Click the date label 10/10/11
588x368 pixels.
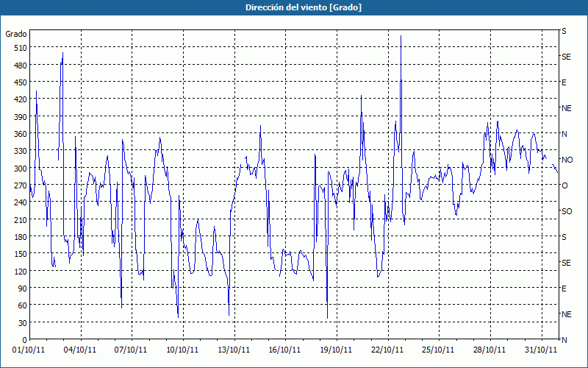(182, 350)
